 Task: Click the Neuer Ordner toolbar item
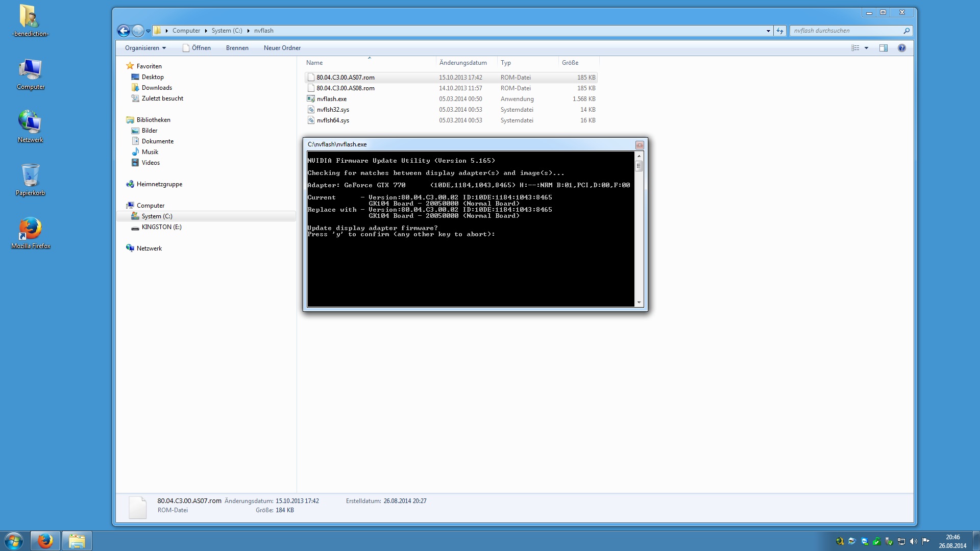click(x=282, y=48)
